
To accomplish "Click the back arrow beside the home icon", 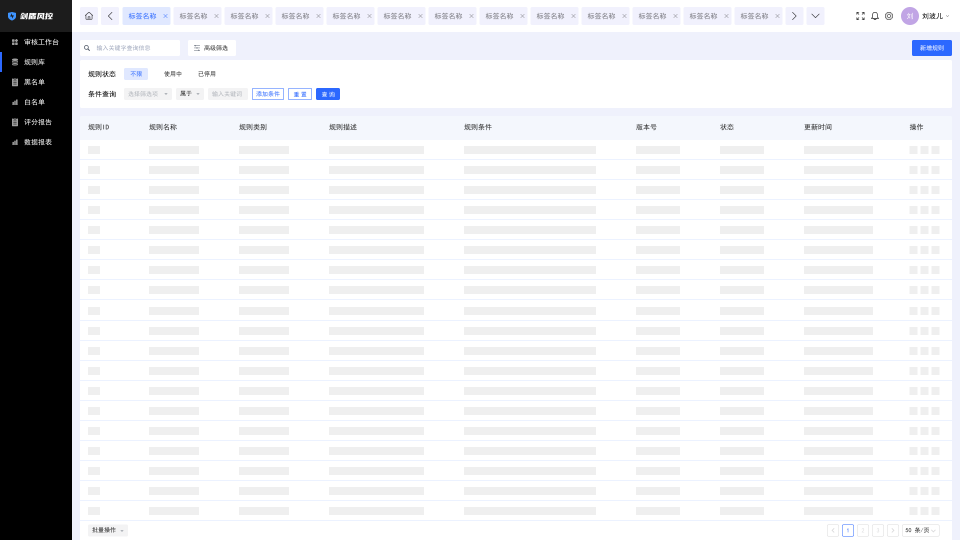I will 110,16.
